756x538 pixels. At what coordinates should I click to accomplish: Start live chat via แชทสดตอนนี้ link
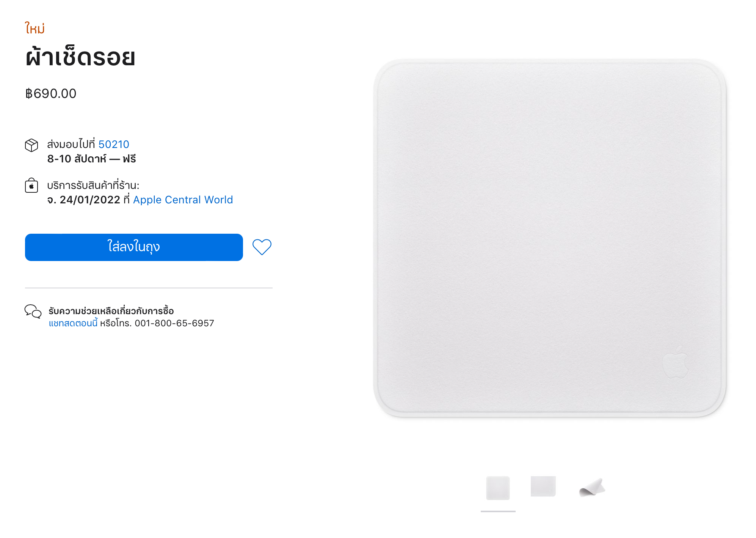coord(73,323)
